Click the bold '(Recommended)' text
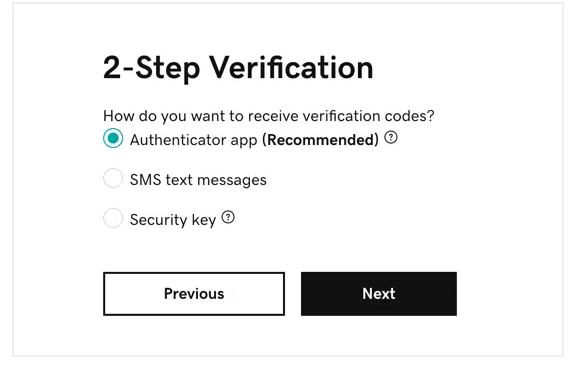 [320, 140]
